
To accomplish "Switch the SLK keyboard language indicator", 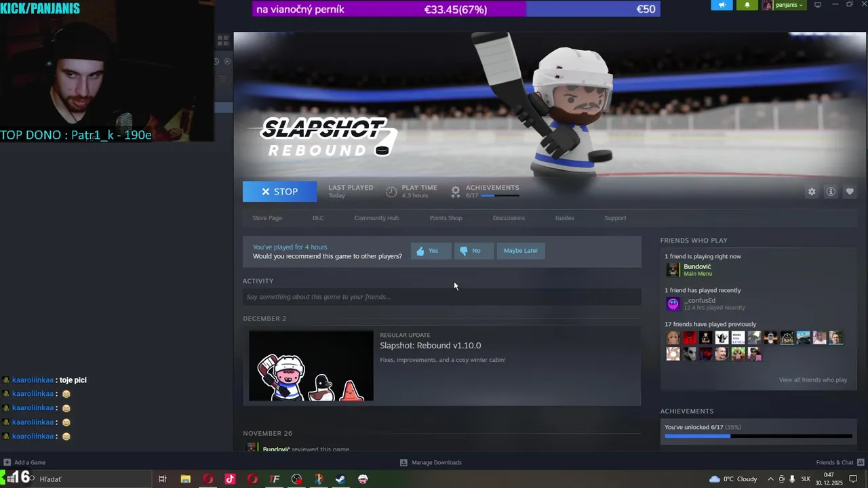I will pos(806,479).
